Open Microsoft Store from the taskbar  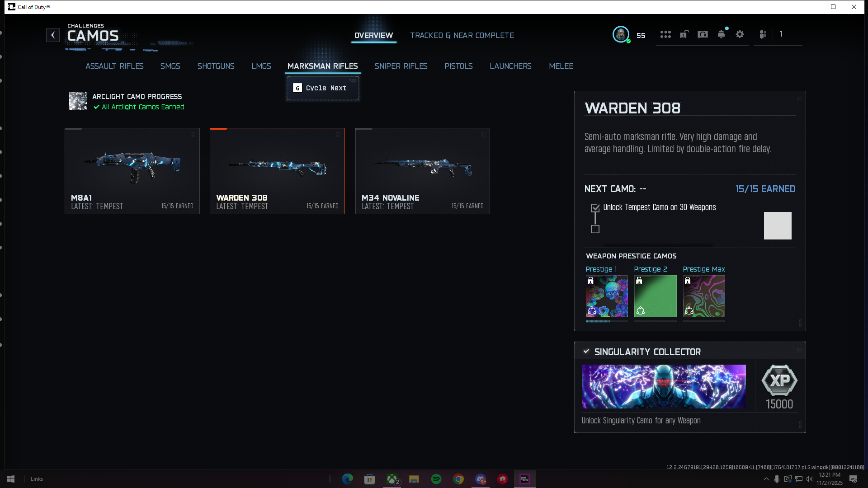(x=370, y=479)
